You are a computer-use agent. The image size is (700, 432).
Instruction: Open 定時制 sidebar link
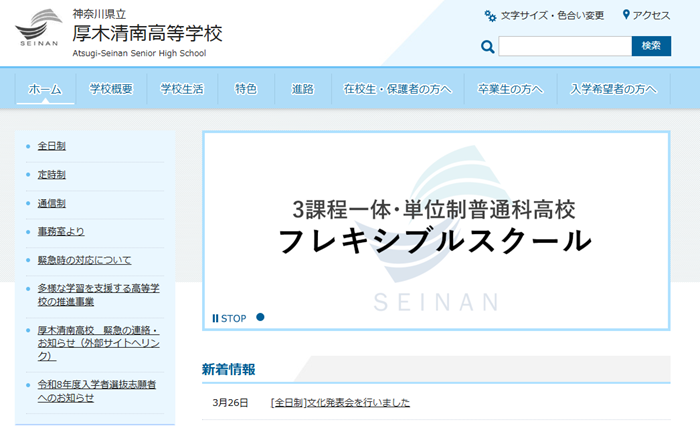point(52,175)
